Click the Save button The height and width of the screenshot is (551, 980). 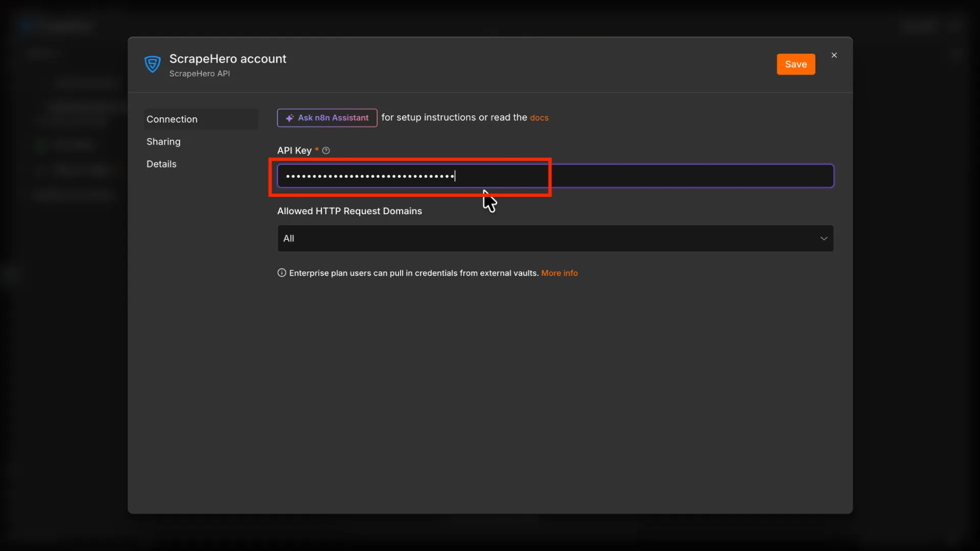(x=796, y=64)
